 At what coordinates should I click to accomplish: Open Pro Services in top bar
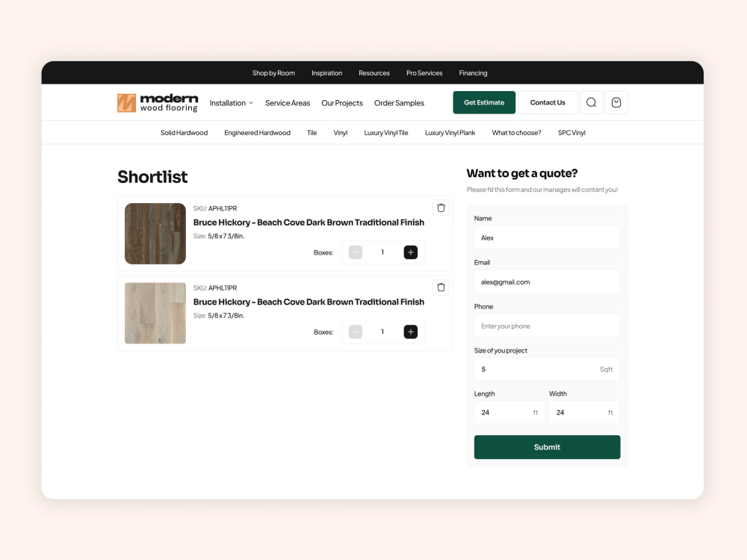[424, 73]
